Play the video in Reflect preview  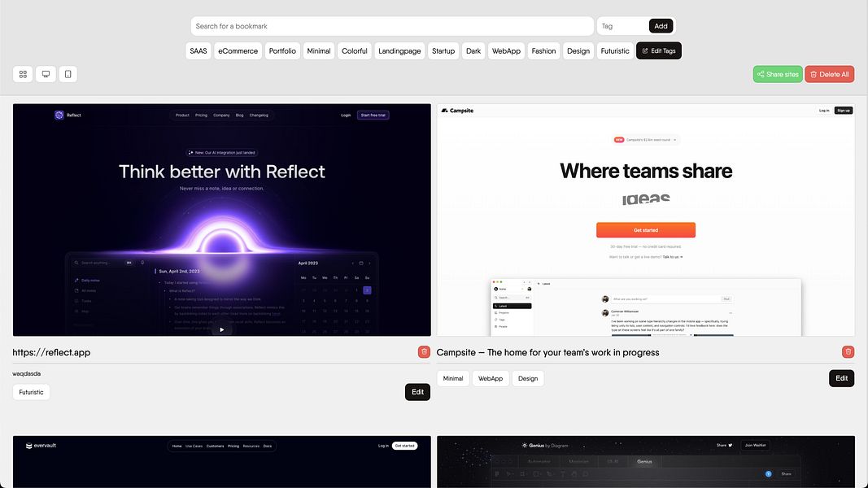pos(222,329)
